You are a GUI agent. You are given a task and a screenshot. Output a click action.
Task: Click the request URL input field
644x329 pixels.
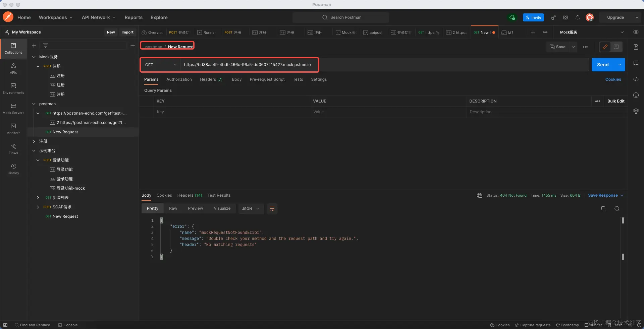point(384,65)
